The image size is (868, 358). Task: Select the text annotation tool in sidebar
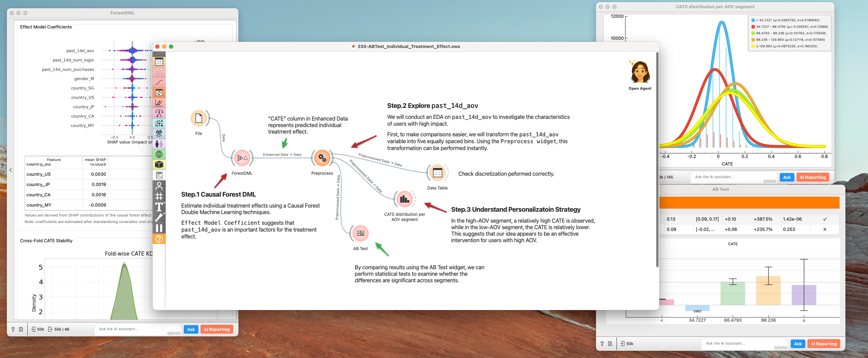159,207
